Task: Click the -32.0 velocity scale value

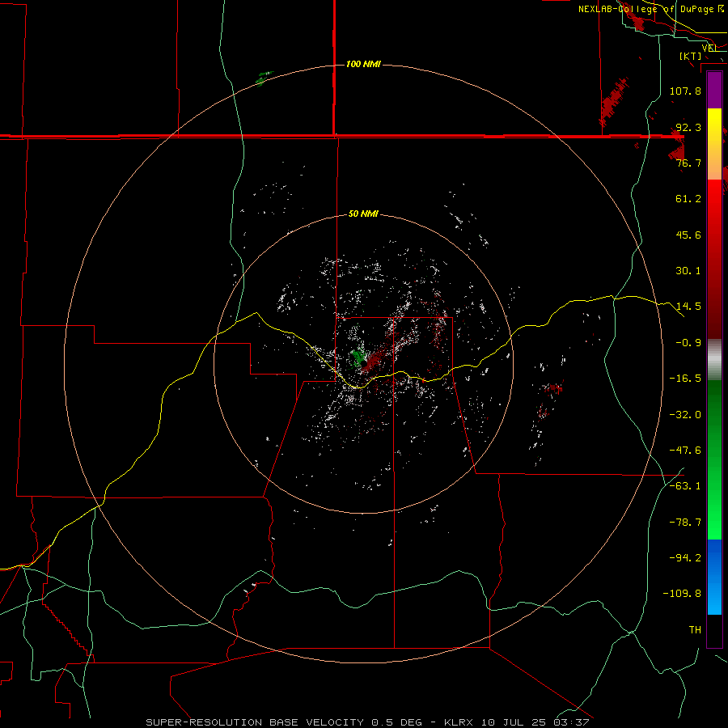Action: pyautogui.click(x=685, y=415)
